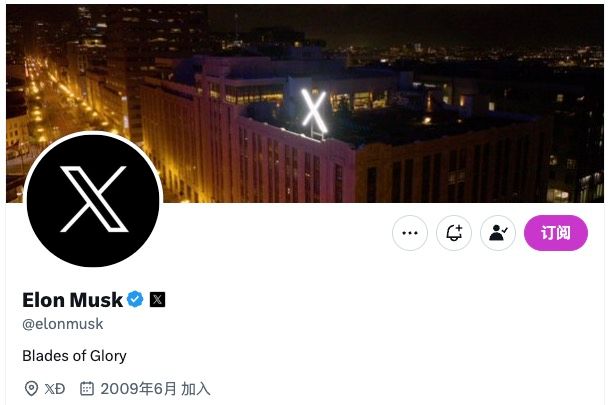Click the XÐ location label
Screen dimensions: 611x405
[55, 389]
